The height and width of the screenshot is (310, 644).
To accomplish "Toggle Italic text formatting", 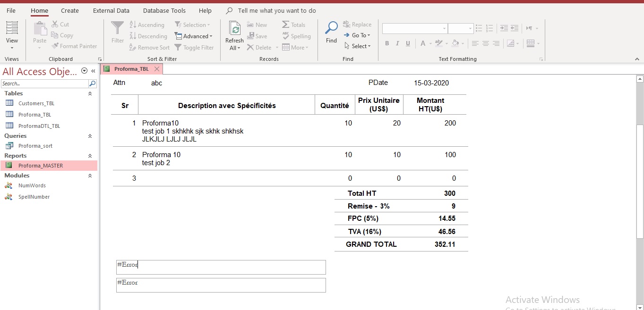I will pyautogui.click(x=397, y=43).
